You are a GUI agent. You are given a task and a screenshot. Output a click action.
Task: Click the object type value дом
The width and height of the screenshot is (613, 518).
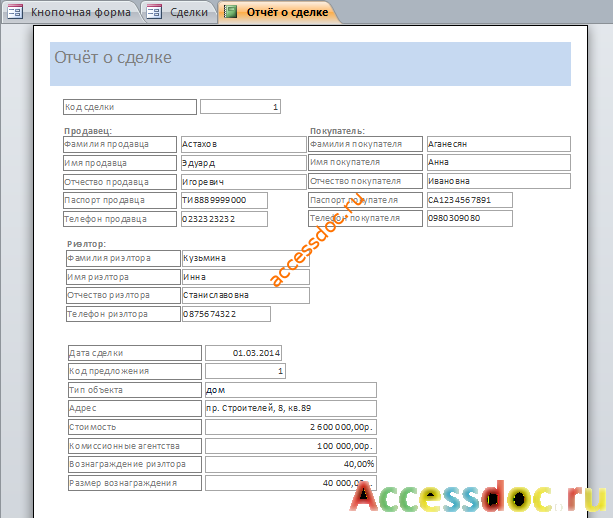(291, 390)
